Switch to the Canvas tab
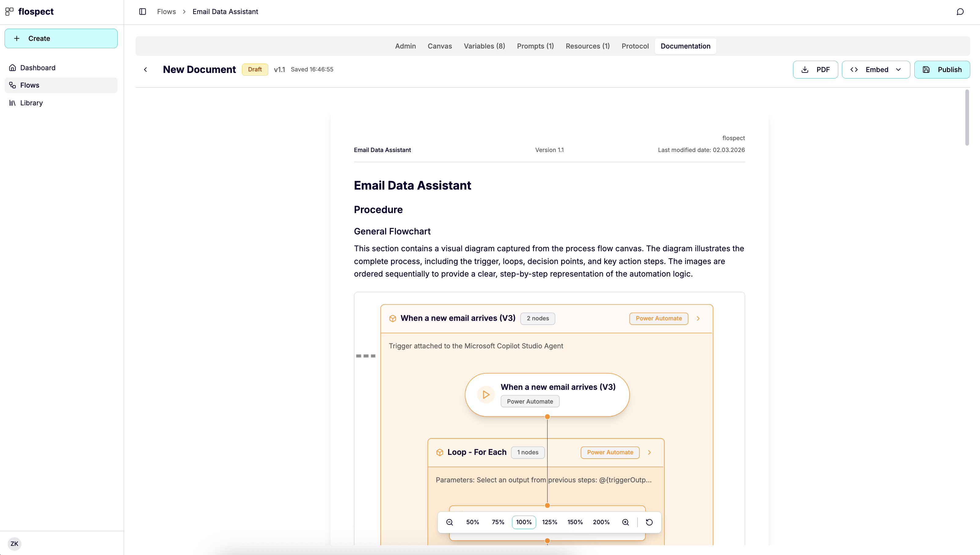This screenshot has height=555, width=980. [440, 46]
